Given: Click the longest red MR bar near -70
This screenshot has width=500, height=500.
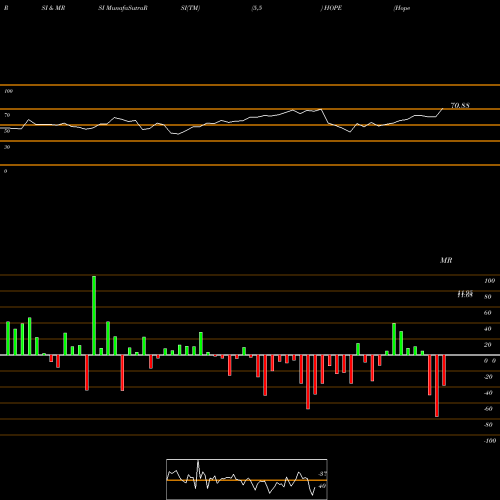Looking at the screenshot, I should 437,386.
